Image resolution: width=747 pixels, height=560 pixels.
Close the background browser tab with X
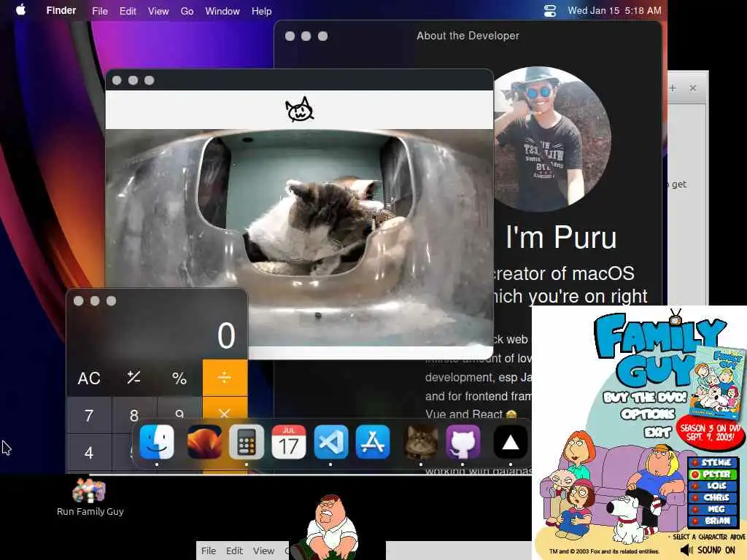(693, 88)
